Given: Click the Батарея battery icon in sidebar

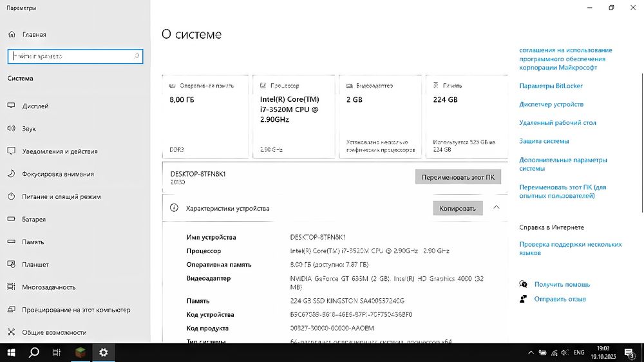Looking at the screenshot, I should pos(12,218).
